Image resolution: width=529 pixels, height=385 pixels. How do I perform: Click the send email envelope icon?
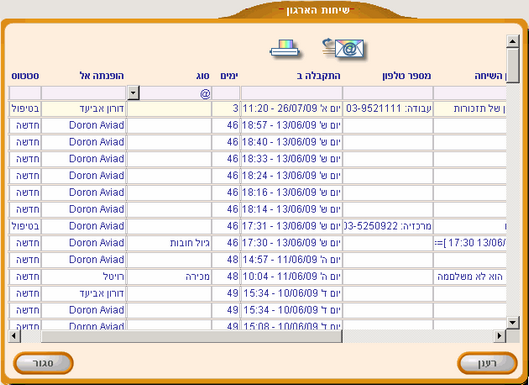tap(343, 49)
